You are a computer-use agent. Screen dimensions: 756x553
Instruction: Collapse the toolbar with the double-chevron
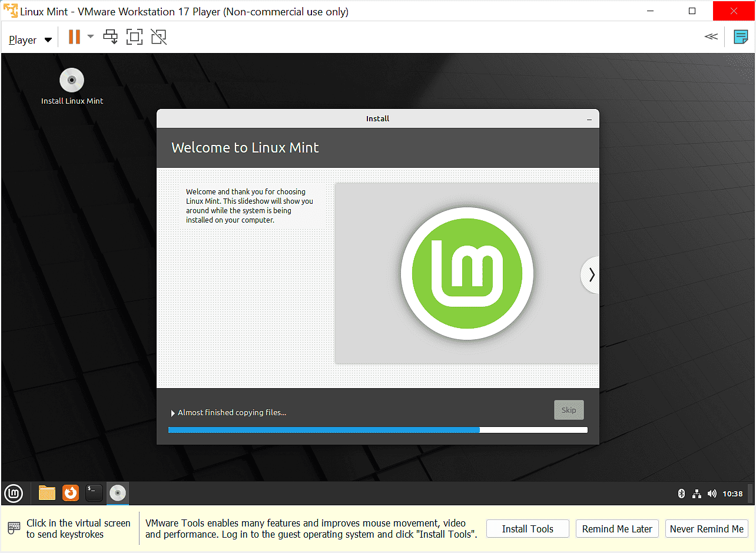click(x=711, y=37)
